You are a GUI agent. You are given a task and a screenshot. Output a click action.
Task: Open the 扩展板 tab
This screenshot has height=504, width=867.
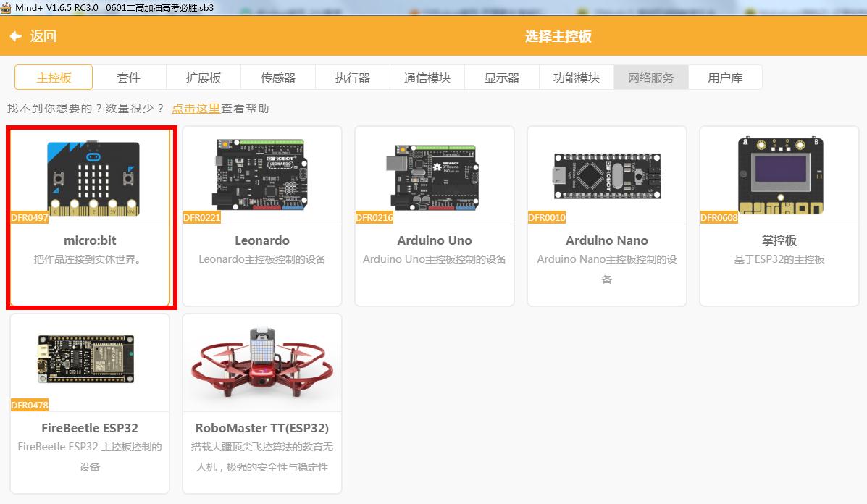point(204,77)
